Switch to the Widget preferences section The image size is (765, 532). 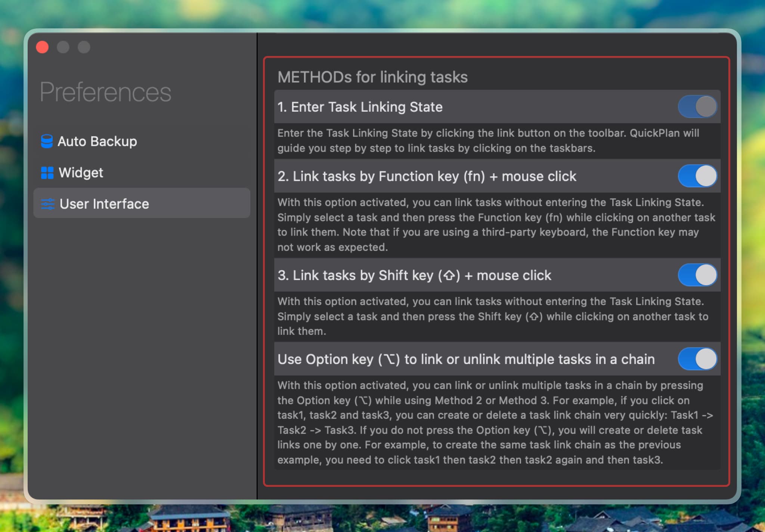coord(81,173)
